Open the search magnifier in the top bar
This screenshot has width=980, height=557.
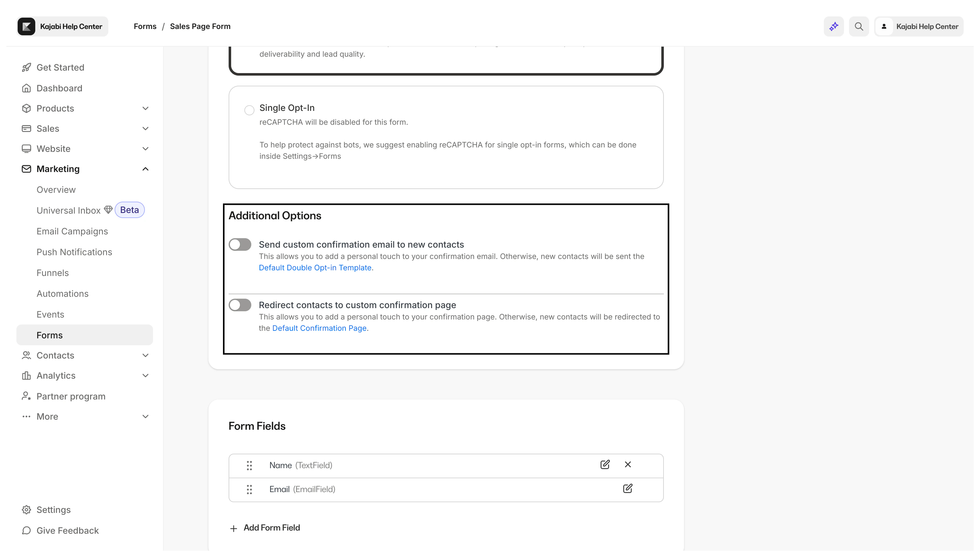859,26
